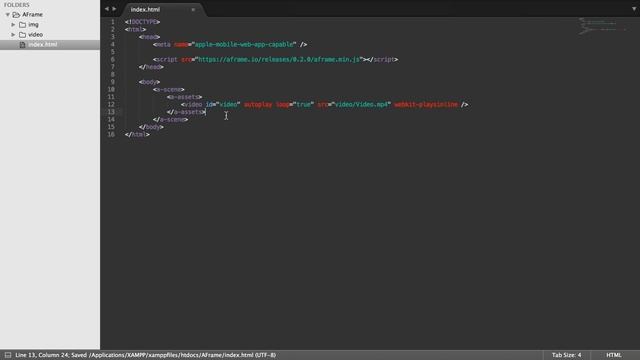The height and width of the screenshot is (360, 640).
Task: Select the AFrame root folder
Action: click(32, 15)
